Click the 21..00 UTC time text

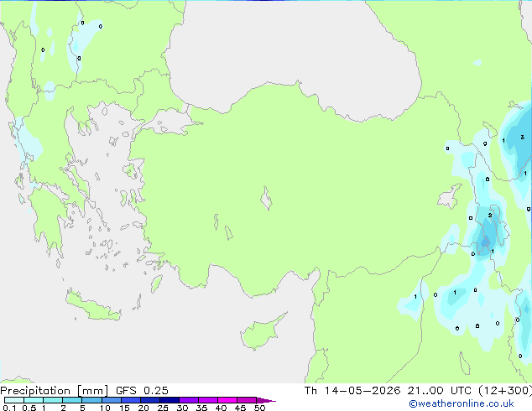point(440,391)
